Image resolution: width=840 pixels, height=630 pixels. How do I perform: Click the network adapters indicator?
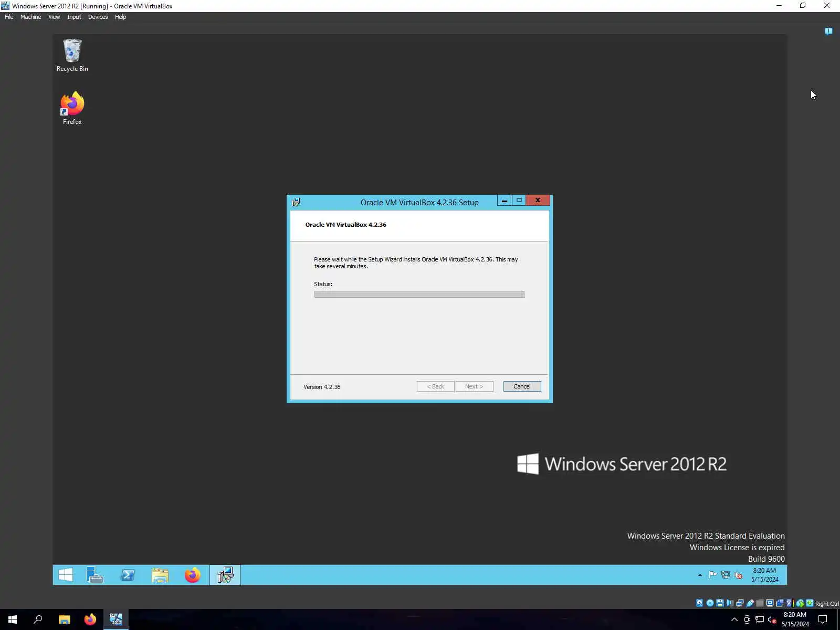pos(740,603)
